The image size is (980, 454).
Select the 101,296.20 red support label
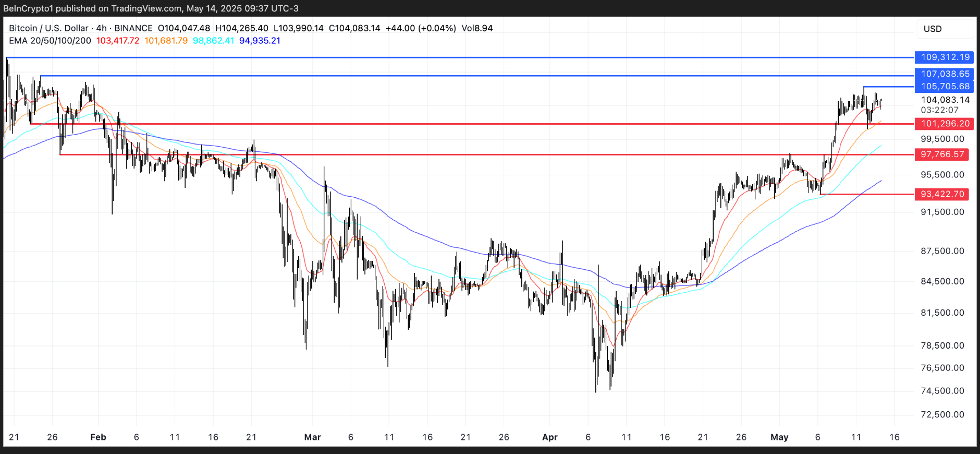(x=945, y=124)
